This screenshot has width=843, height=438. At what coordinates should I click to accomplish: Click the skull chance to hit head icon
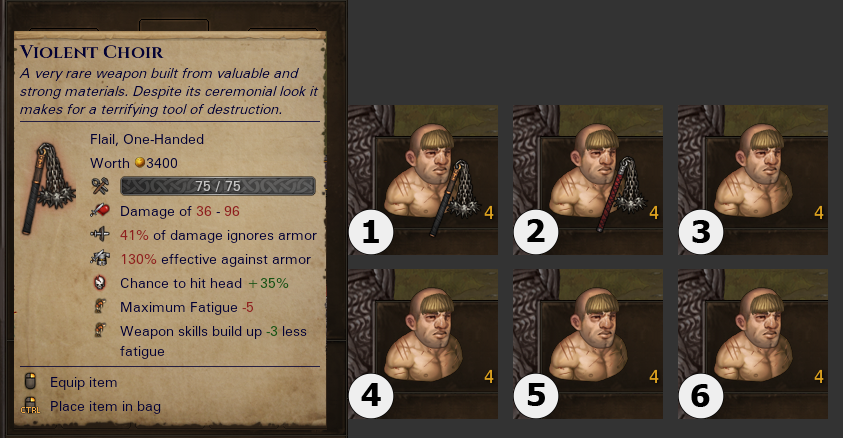[x=100, y=283]
